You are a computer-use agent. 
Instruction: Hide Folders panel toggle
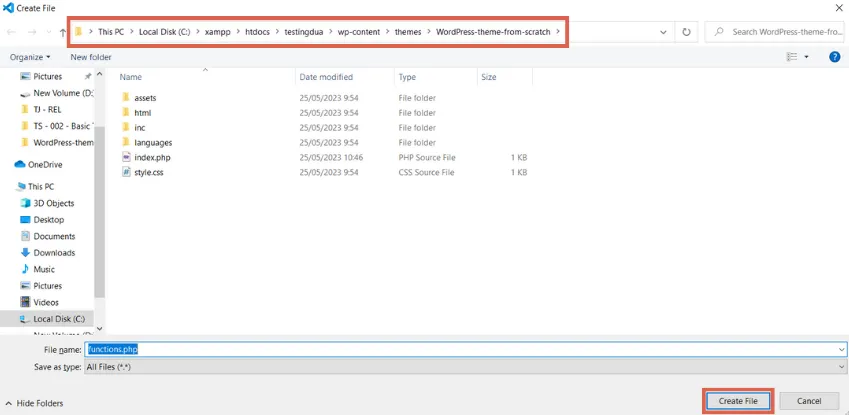[34, 403]
